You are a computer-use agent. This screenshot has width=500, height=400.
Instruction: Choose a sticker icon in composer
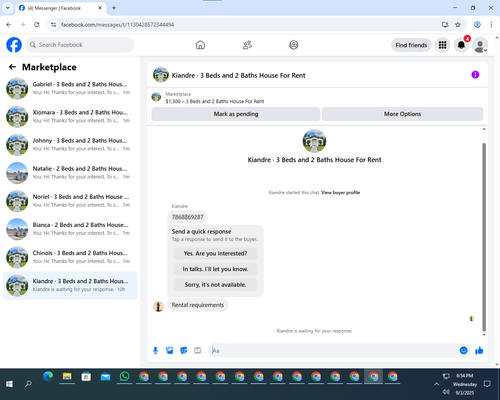click(x=184, y=350)
